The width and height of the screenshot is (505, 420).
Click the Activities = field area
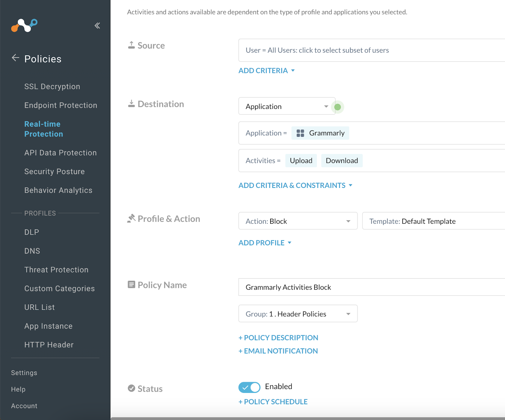click(372, 160)
